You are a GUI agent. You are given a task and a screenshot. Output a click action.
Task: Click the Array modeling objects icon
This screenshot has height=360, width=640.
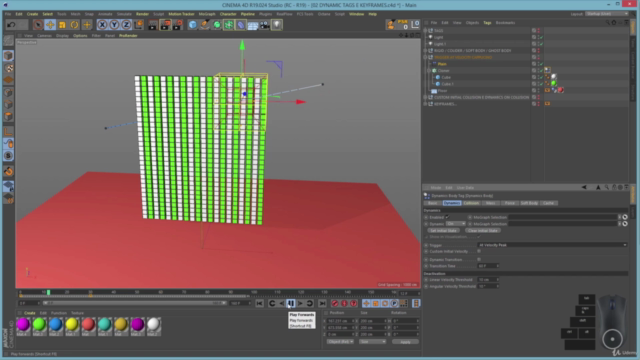[x=229, y=25]
